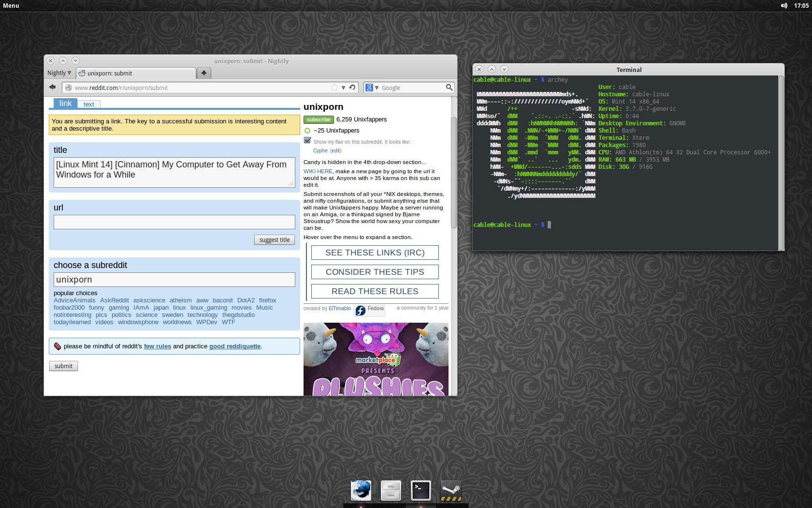This screenshot has width=812, height=508.
Task: Launch the file manager from the dock
Action: pos(391,491)
